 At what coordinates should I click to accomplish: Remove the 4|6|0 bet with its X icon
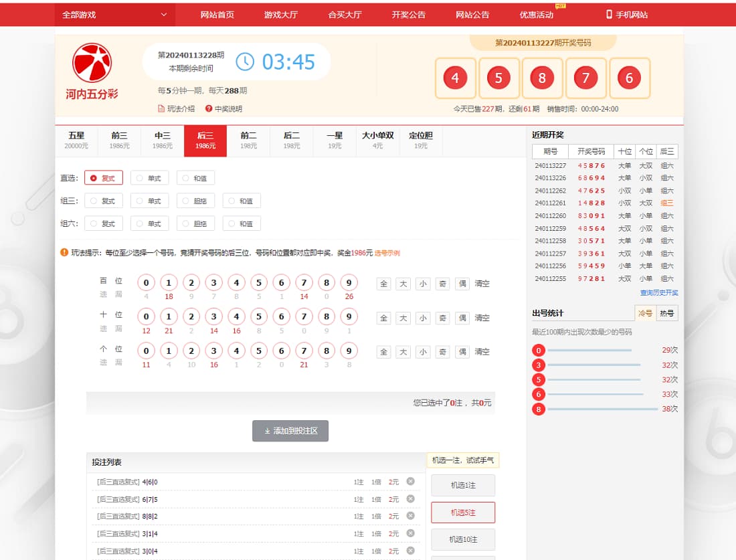410,481
